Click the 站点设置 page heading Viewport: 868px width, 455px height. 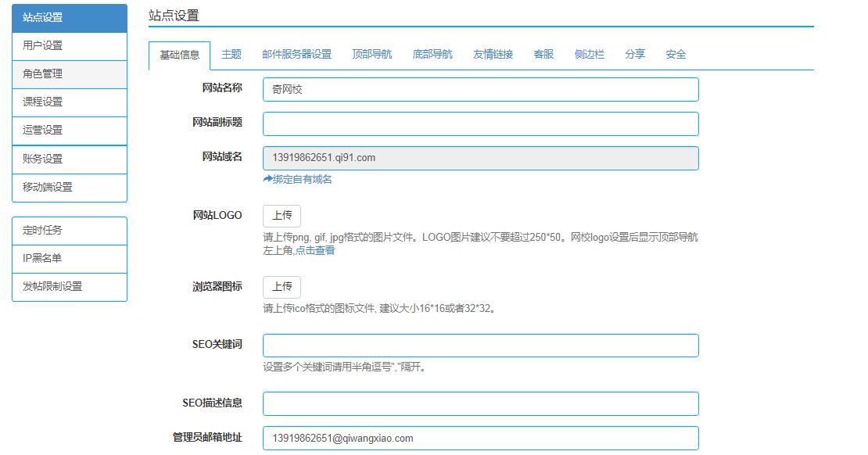point(174,16)
